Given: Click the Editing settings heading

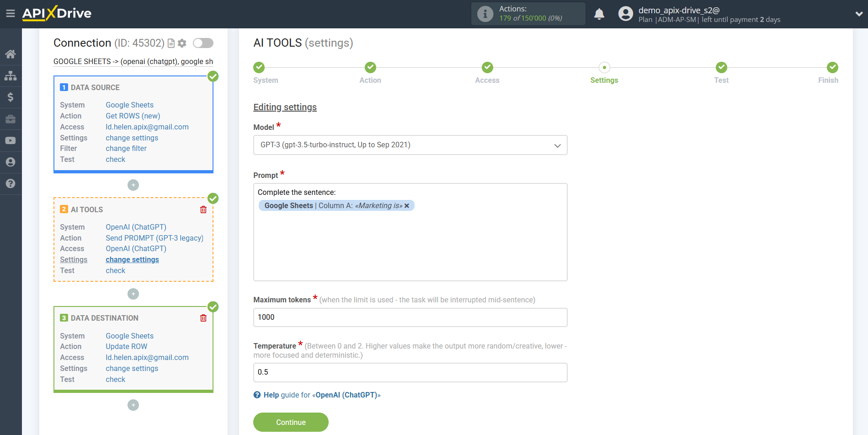Looking at the screenshot, I should [285, 107].
